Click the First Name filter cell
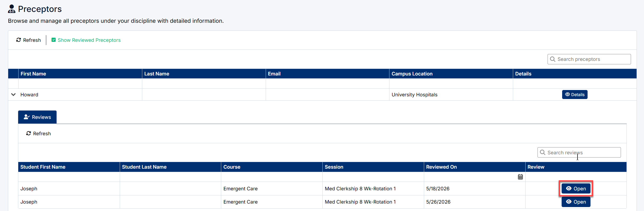The height and width of the screenshot is (211, 644). point(80,83)
